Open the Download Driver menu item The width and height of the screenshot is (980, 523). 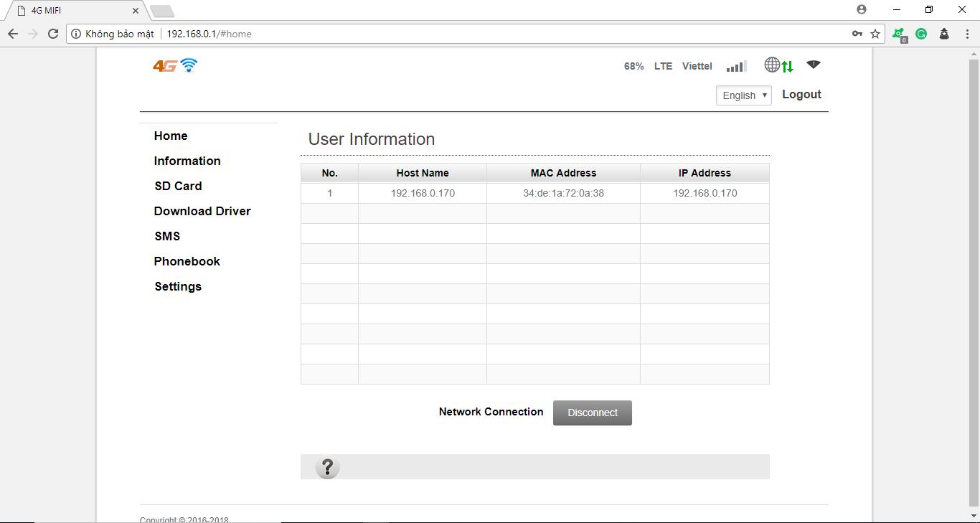point(202,212)
